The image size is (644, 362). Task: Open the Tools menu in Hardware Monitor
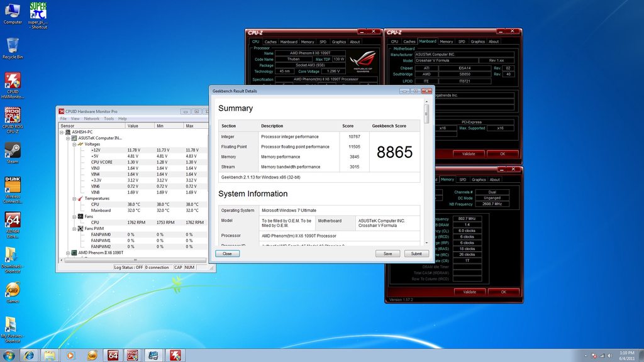(x=109, y=119)
